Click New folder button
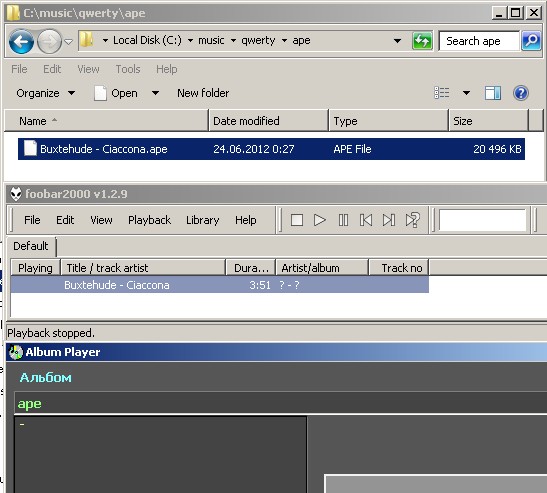Viewport: 547px width, 493px height. 203,93
